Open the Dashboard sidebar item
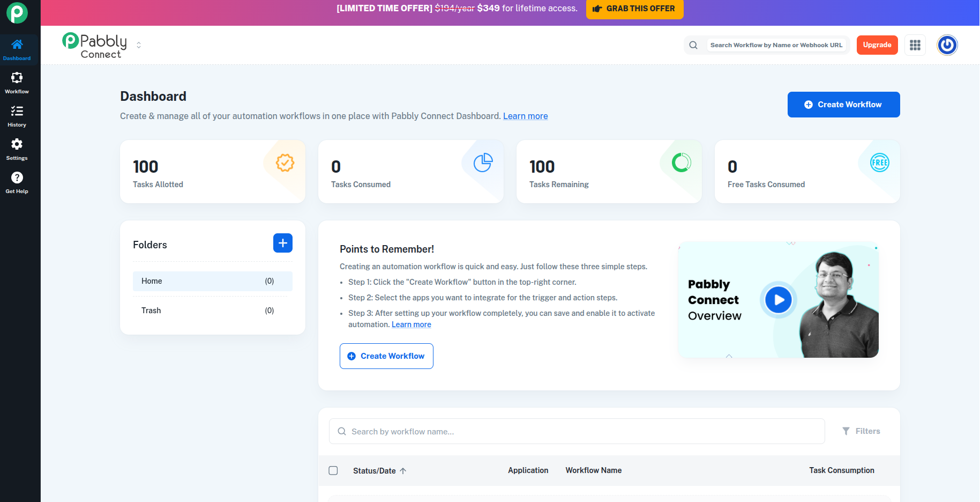 (17, 49)
